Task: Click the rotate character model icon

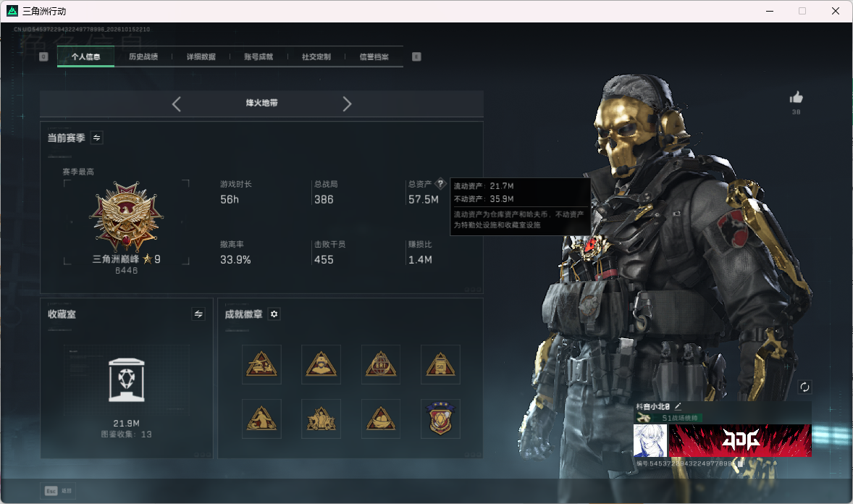Action: click(804, 387)
